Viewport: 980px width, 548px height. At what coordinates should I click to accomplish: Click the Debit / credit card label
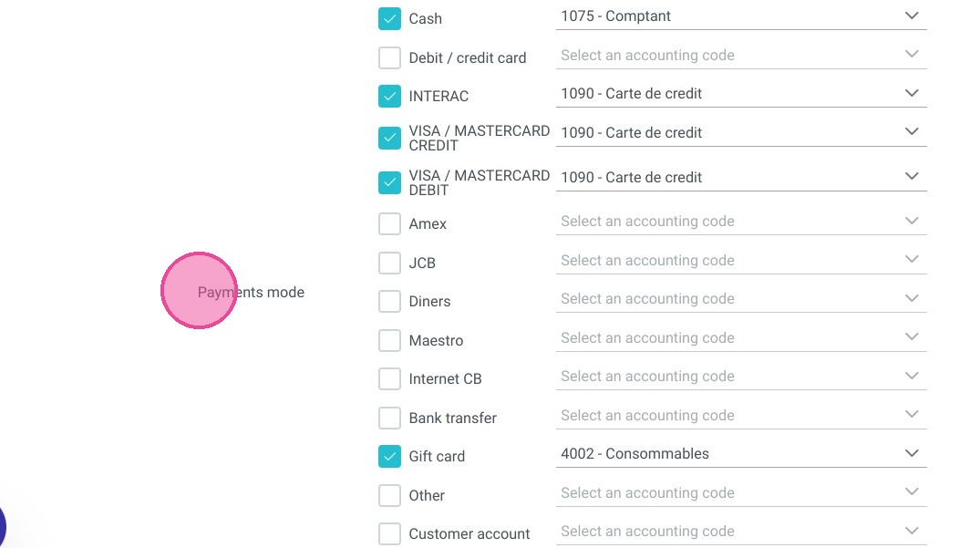click(x=467, y=57)
